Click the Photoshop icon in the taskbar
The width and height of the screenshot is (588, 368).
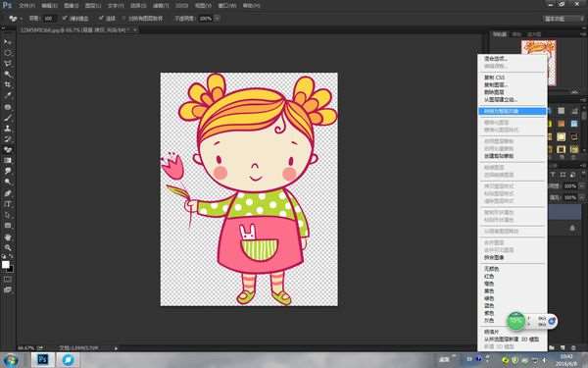[x=43, y=360]
